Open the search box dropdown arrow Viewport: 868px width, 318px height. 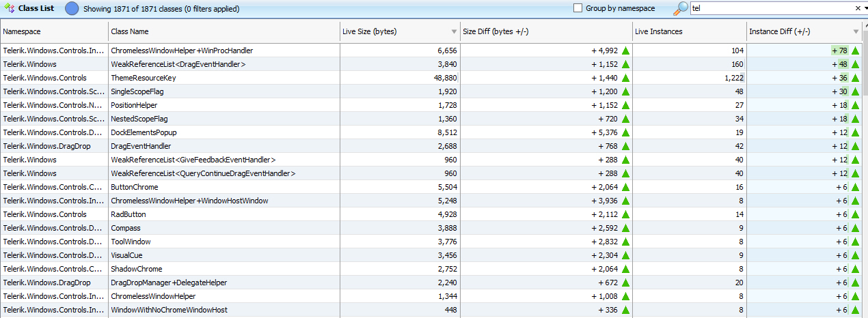[x=865, y=8]
